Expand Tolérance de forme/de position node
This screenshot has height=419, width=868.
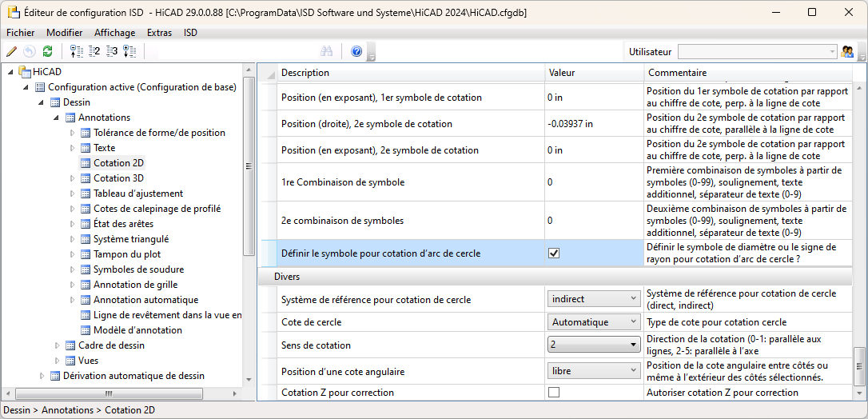[x=72, y=133]
